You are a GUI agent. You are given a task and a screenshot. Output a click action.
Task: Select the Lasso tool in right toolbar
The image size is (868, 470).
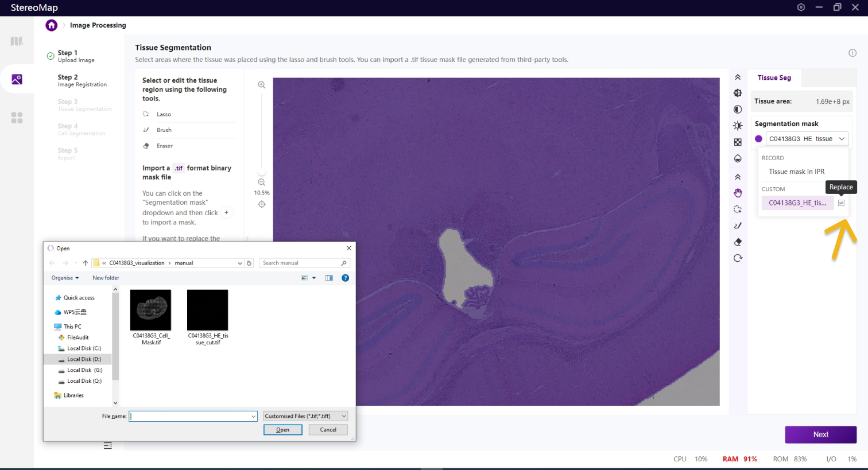tap(738, 209)
